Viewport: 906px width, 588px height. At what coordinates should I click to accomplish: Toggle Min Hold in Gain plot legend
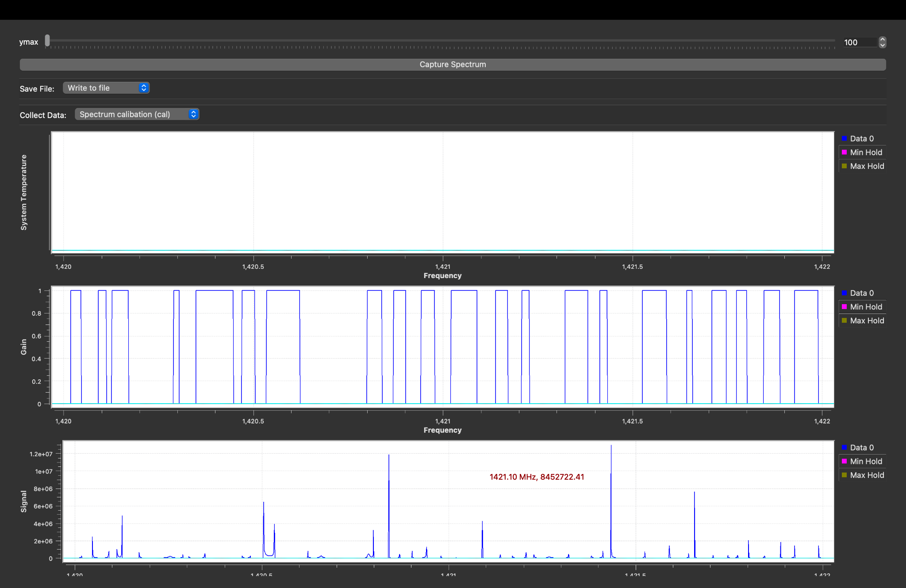[862, 307]
